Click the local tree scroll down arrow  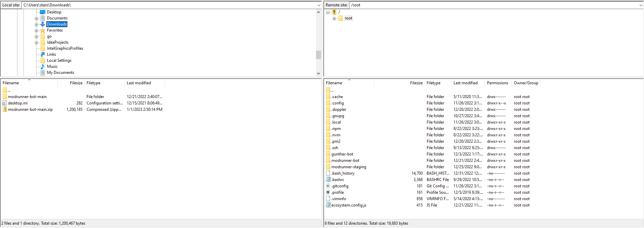pyautogui.click(x=318, y=73)
